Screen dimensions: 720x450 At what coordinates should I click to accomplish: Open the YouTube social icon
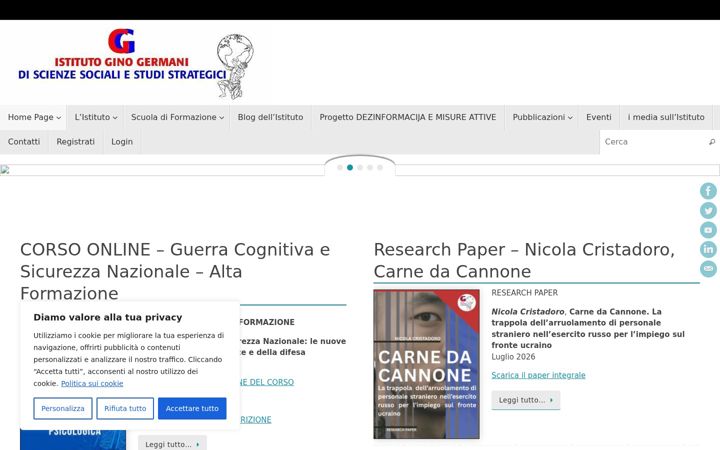(708, 230)
